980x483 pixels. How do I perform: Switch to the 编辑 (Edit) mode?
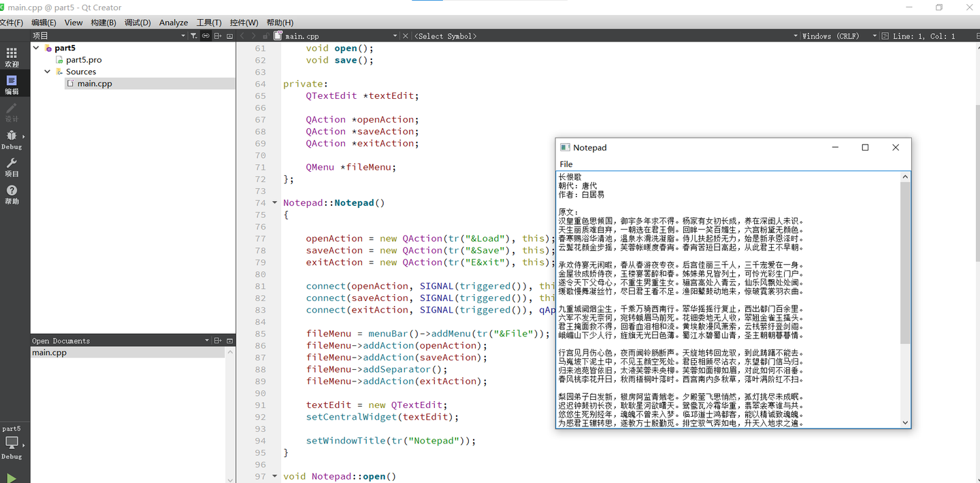12,84
